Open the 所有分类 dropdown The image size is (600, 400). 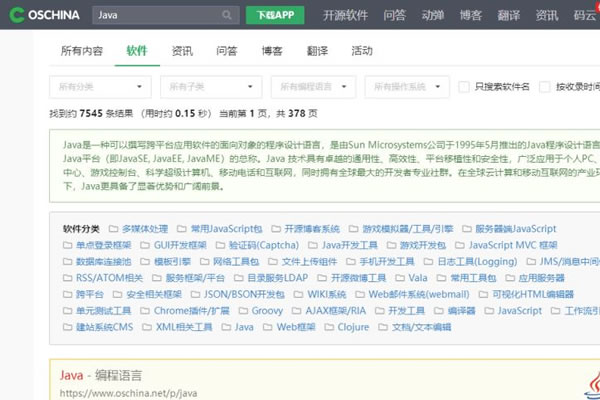100,87
